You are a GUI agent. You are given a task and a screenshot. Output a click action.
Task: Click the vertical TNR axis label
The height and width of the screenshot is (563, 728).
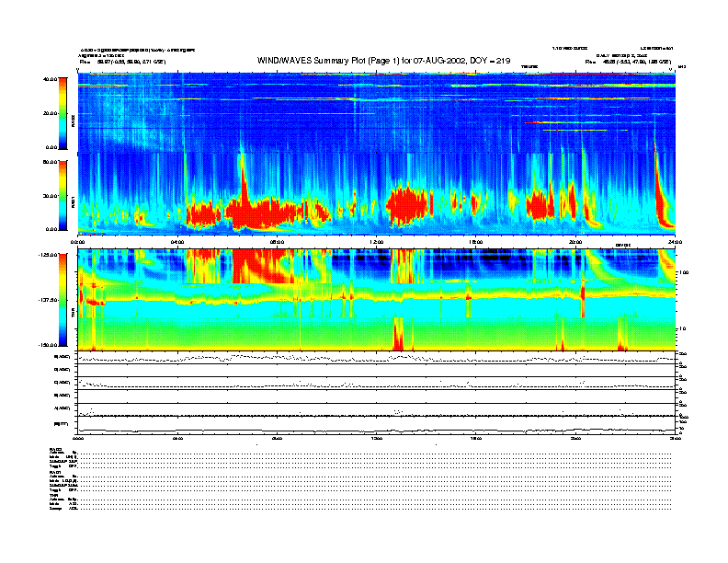tap(73, 315)
